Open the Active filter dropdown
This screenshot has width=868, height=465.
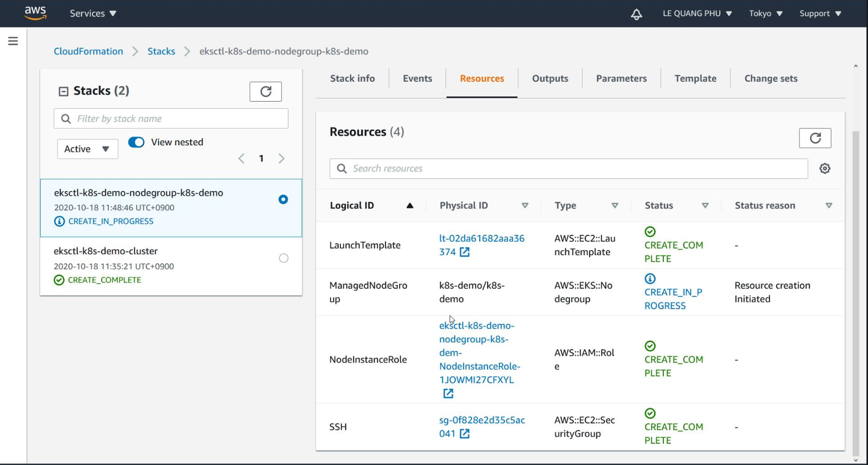87,149
